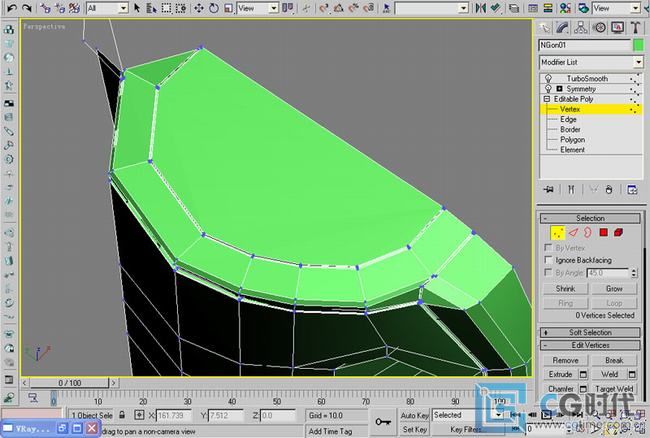This screenshot has width=650, height=438.
Task: Expand the Symmetry modifier plus box
Action: (x=559, y=89)
